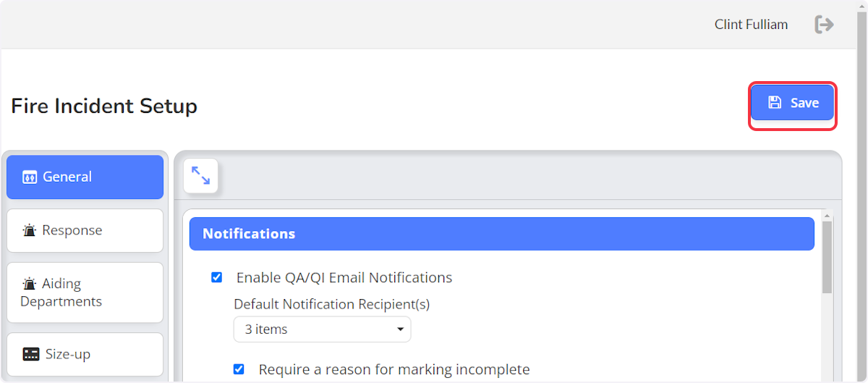Screen dimensions: 868x383
Task: Click the expand-to-fullscreen arrows icon
Action: point(200,175)
